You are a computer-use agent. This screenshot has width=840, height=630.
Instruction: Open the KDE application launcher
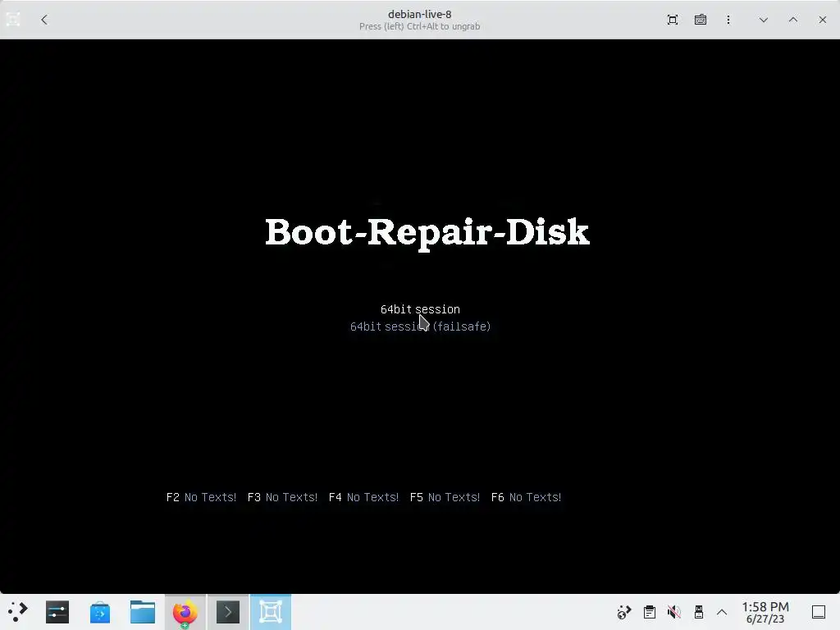18,612
